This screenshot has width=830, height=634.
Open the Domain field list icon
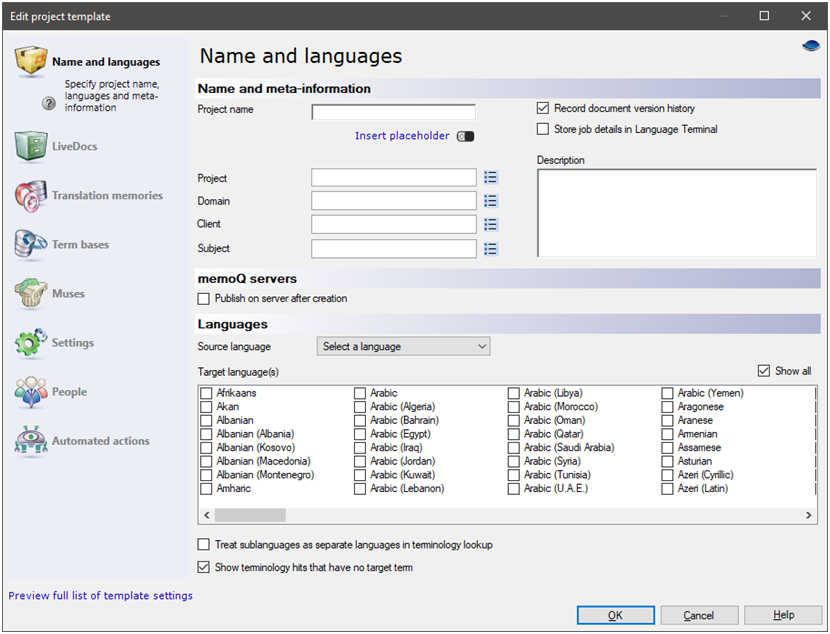491,201
